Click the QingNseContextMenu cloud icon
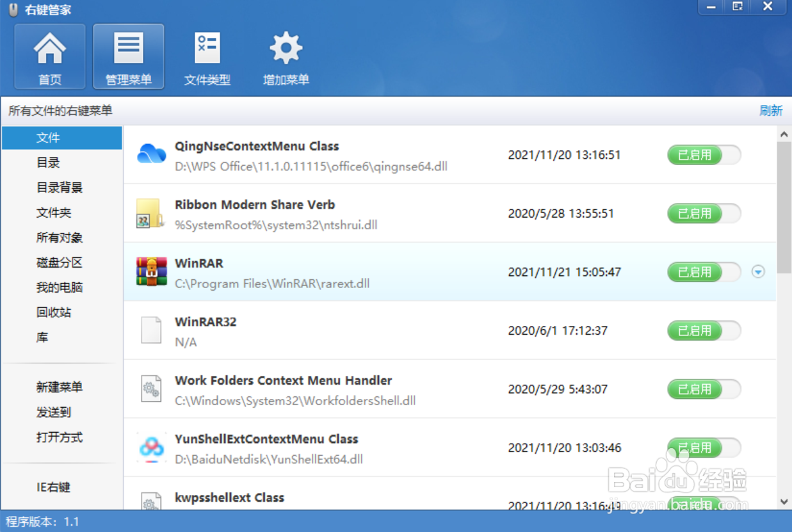The width and height of the screenshot is (792, 532). coord(152,155)
